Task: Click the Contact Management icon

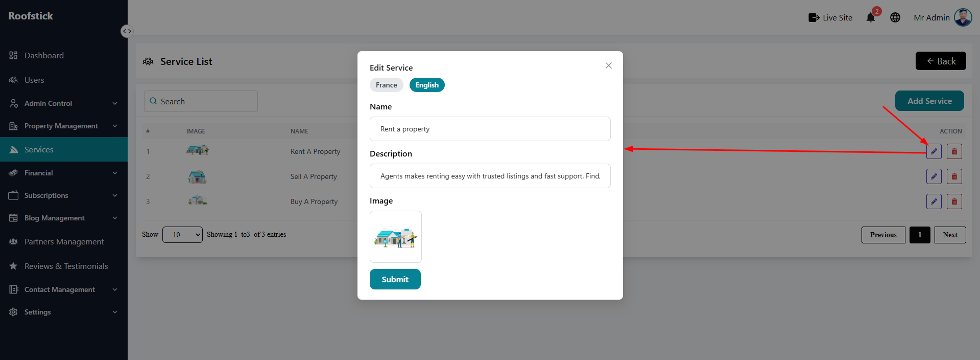Action: tap(13, 289)
